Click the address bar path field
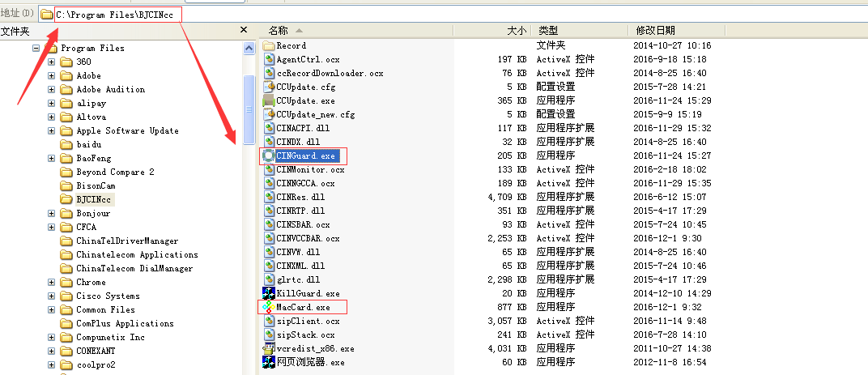868x375 pixels. [324, 14]
